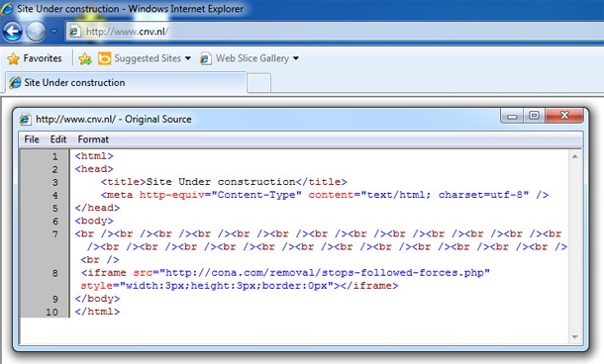Click line number 8 in gutter
Viewport: 604px width, 364px height.
pyautogui.click(x=55, y=273)
